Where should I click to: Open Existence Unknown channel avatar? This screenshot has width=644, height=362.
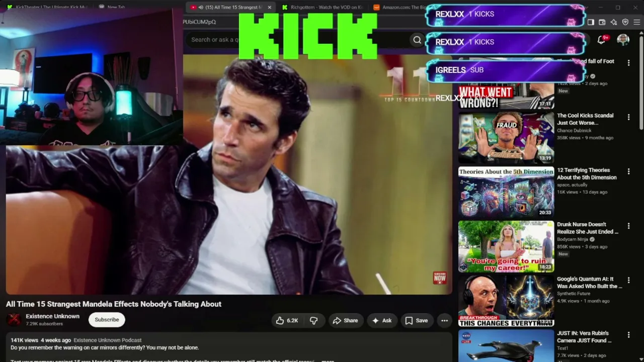coord(14,319)
